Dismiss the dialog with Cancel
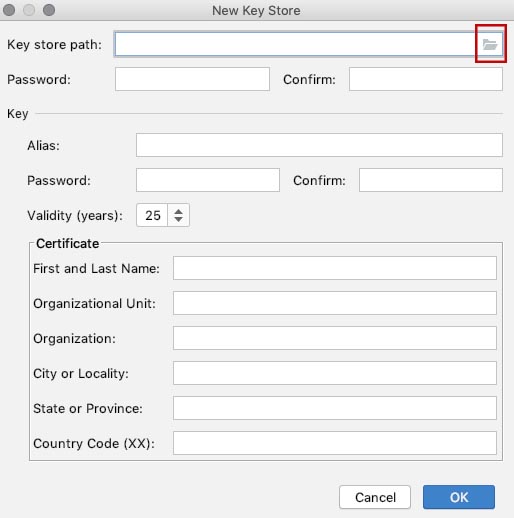 pos(375,497)
